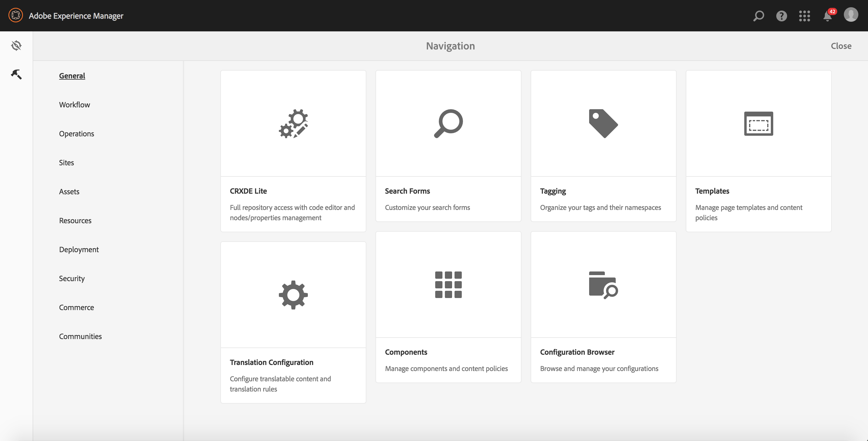This screenshot has height=441, width=868.
Task: Open Search Forms magnifier icon
Action: point(448,123)
